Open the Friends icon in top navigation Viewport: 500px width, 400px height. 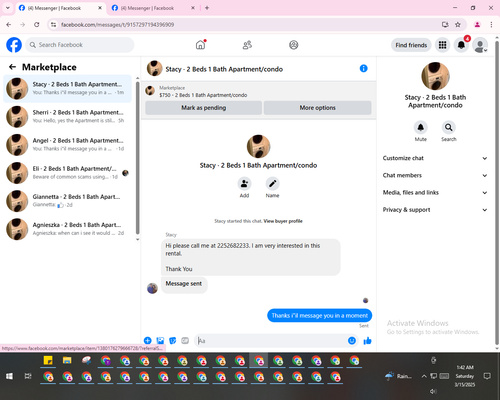pyautogui.click(x=247, y=45)
